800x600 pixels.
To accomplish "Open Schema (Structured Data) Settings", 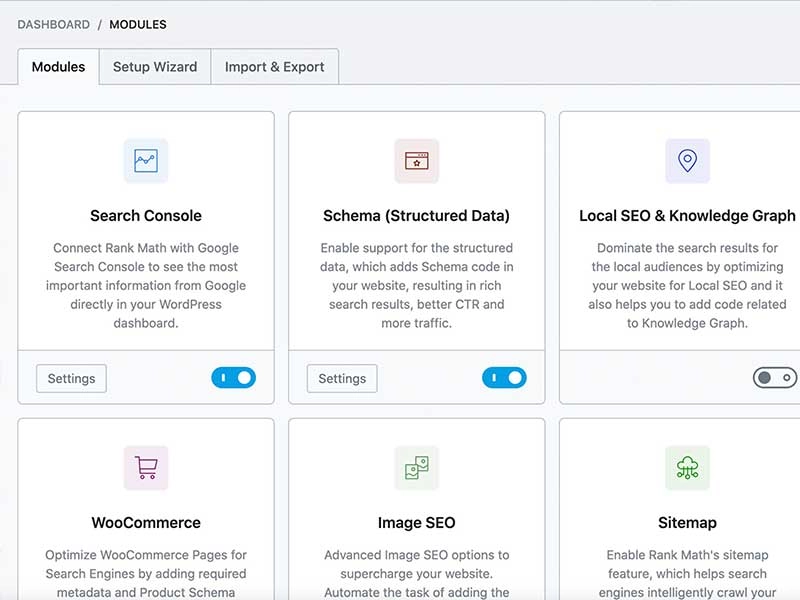I will [342, 379].
